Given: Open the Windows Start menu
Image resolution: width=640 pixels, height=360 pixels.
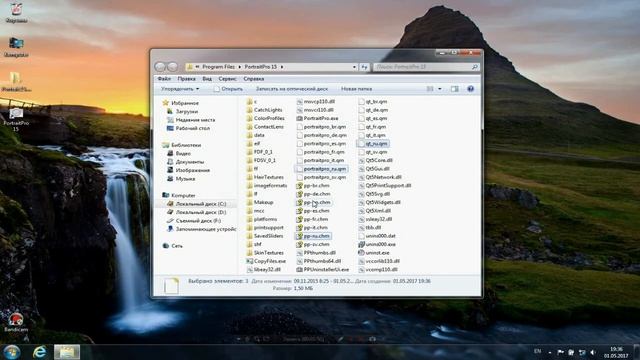Looking at the screenshot, I should (11, 352).
